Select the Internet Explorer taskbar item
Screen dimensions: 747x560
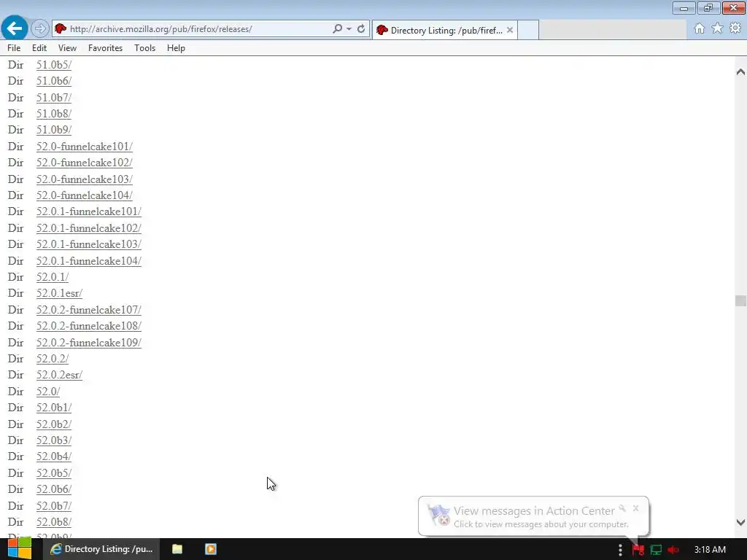(101, 549)
